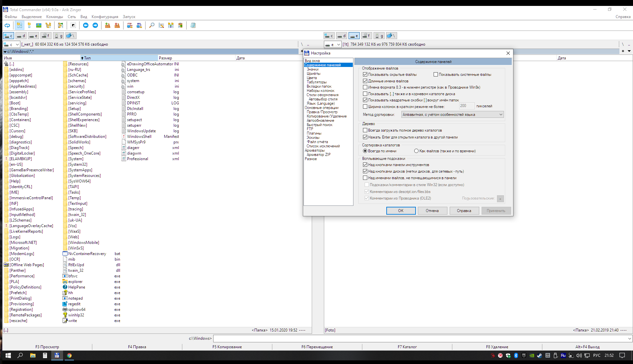Go back with the blue left arrow
Screen dimensions: 633x364
pos(86,25)
